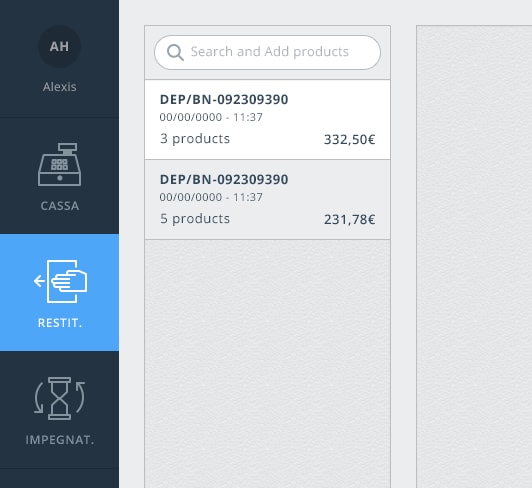Select the order with 5 products
The image size is (532, 488).
point(267,200)
